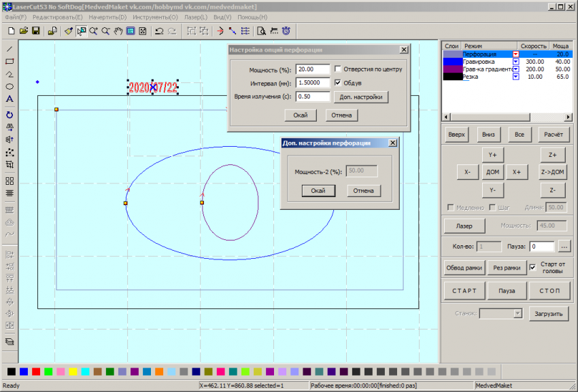Image resolution: width=578 pixels, height=392 pixels.
Task: Pick the red color swatch in bottom palette
Action: 36,372
